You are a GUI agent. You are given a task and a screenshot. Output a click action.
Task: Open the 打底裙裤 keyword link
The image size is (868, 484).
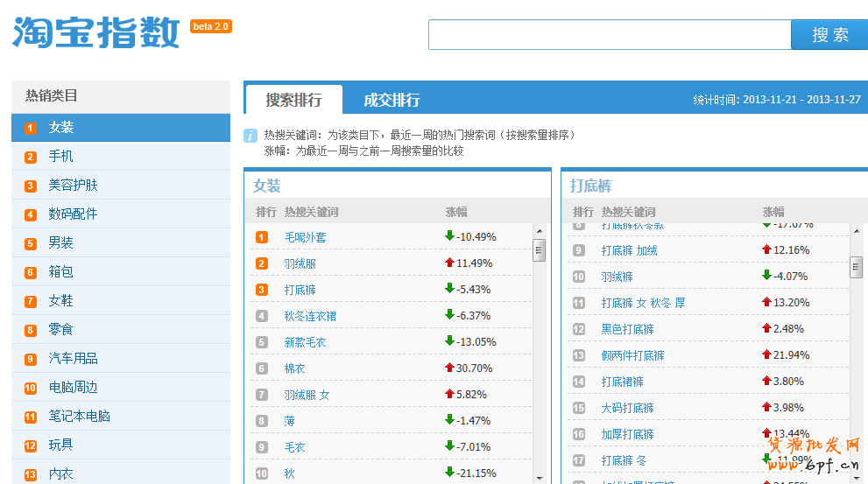tap(622, 382)
